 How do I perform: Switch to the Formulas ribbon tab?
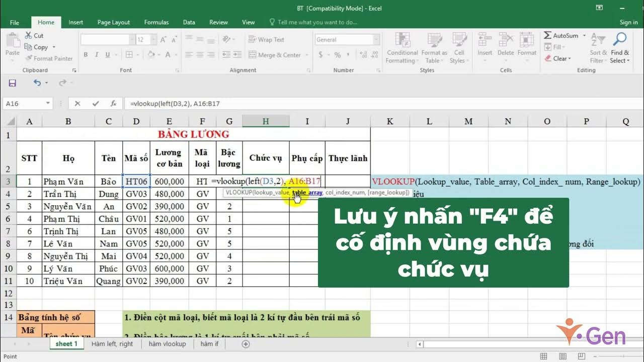click(x=156, y=22)
